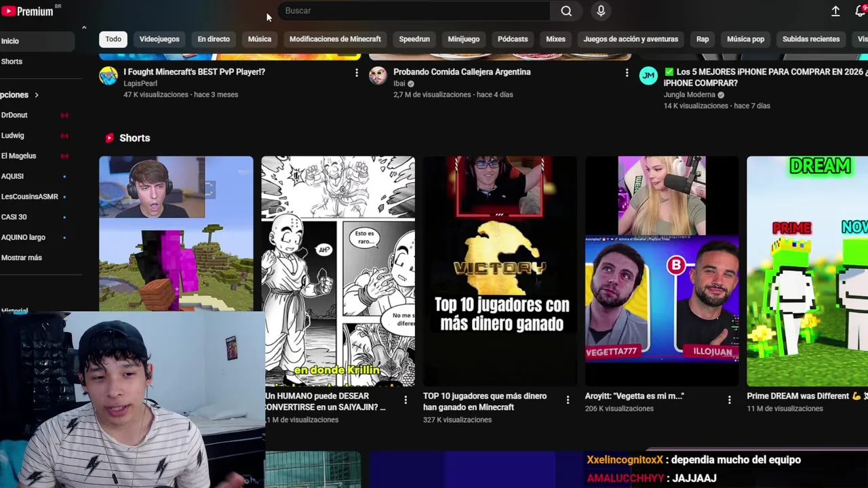The image size is (868, 488).
Task: Select the Rap filter chip
Action: (703, 39)
